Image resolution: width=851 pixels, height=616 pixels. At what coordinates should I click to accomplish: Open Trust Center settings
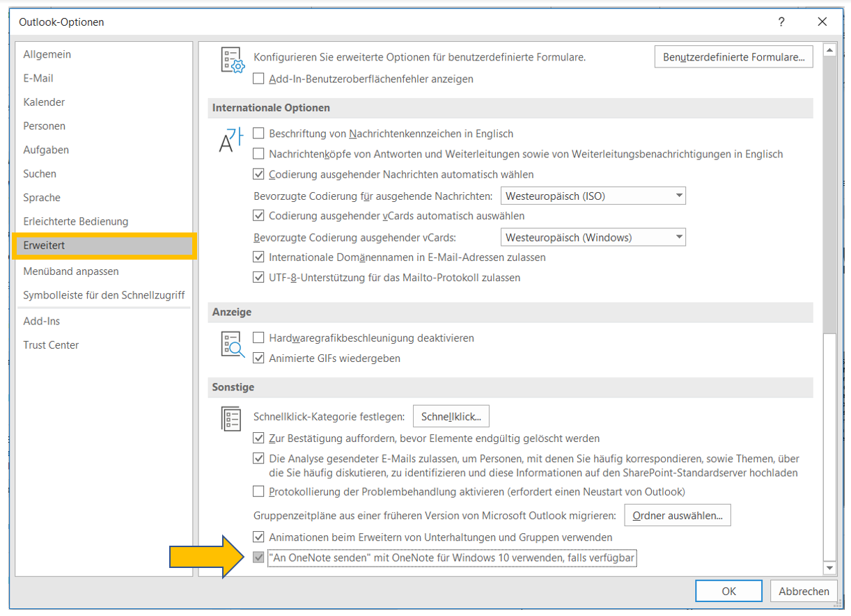point(104,345)
